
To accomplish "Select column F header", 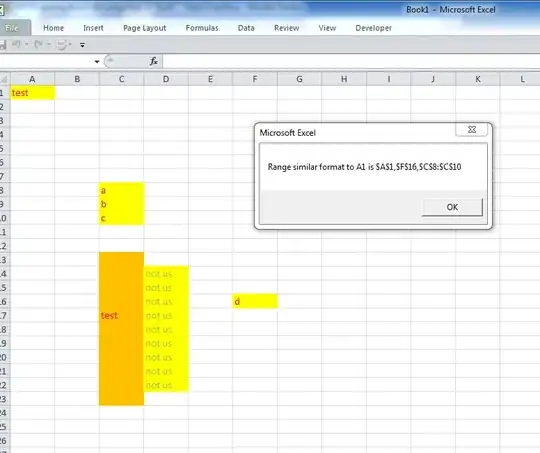I will [255, 79].
